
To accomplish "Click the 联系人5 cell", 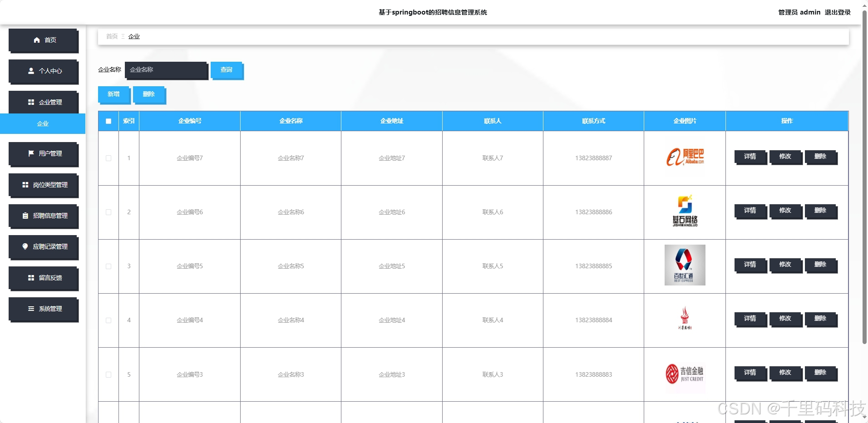I will coord(493,266).
